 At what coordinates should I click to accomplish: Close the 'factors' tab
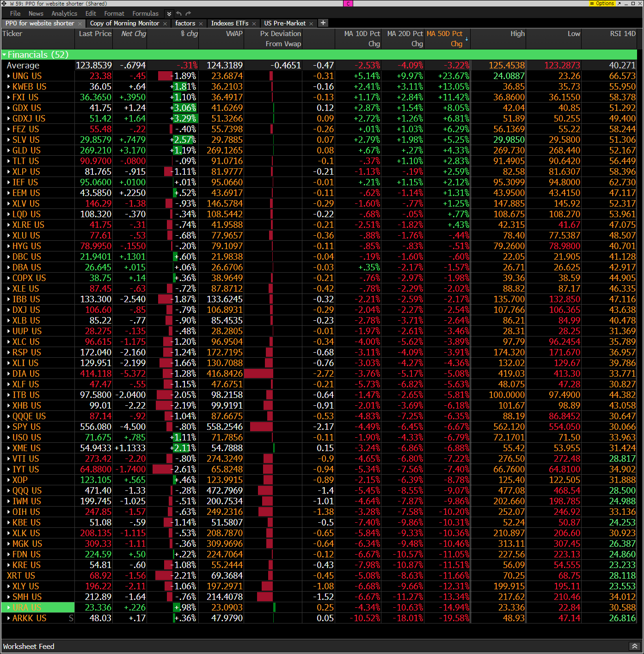(201, 24)
